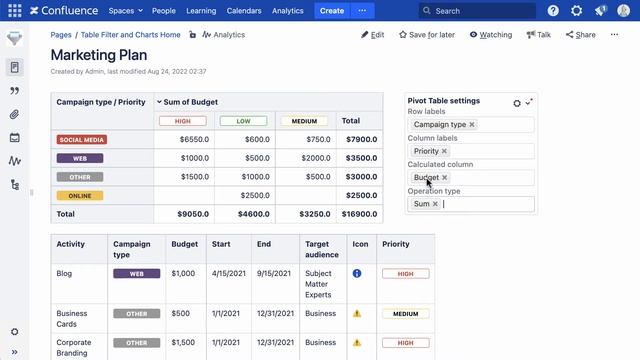Remove Sum from Operation type
This screenshot has width=640, height=360.
point(435,204)
